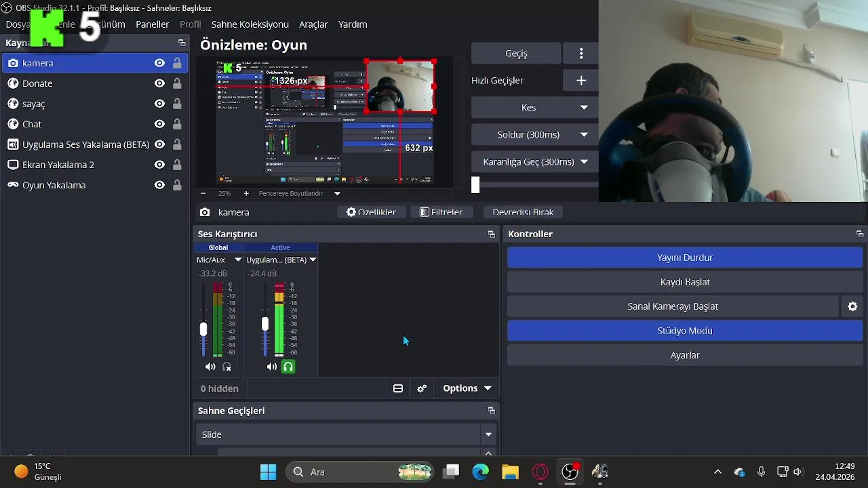
Task: Click the Geçiş transition button
Action: click(x=516, y=54)
